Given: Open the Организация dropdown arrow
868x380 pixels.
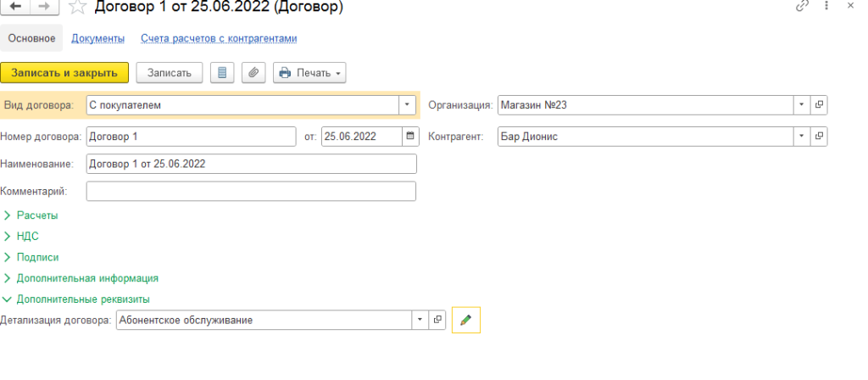Looking at the screenshot, I should 802,104.
